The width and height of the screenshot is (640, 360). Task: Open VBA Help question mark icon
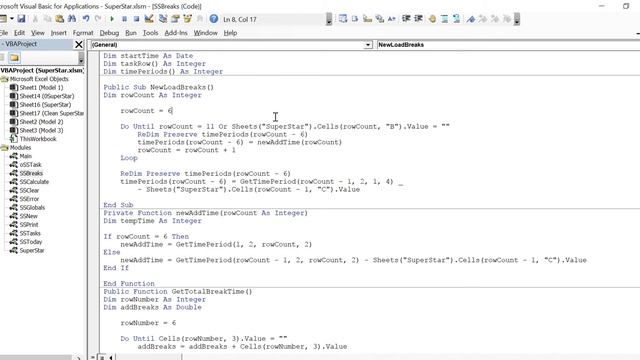pos(213,19)
